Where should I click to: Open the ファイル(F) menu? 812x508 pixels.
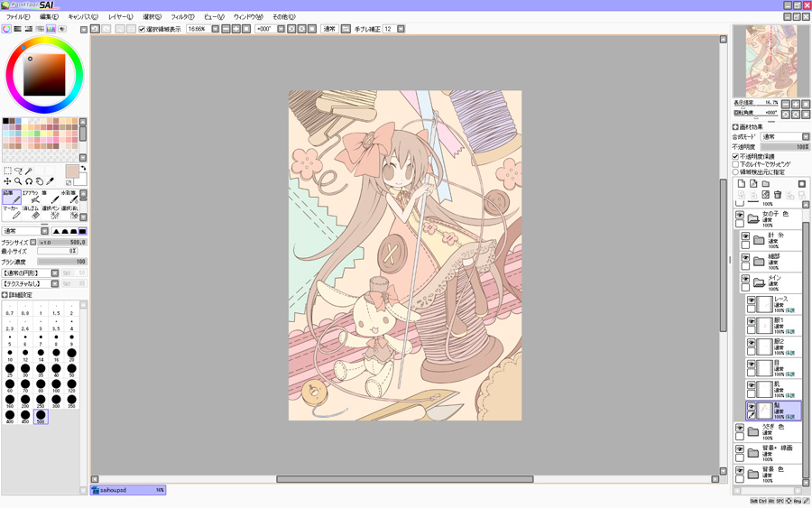pyautogui.click(x=18, y=17)
